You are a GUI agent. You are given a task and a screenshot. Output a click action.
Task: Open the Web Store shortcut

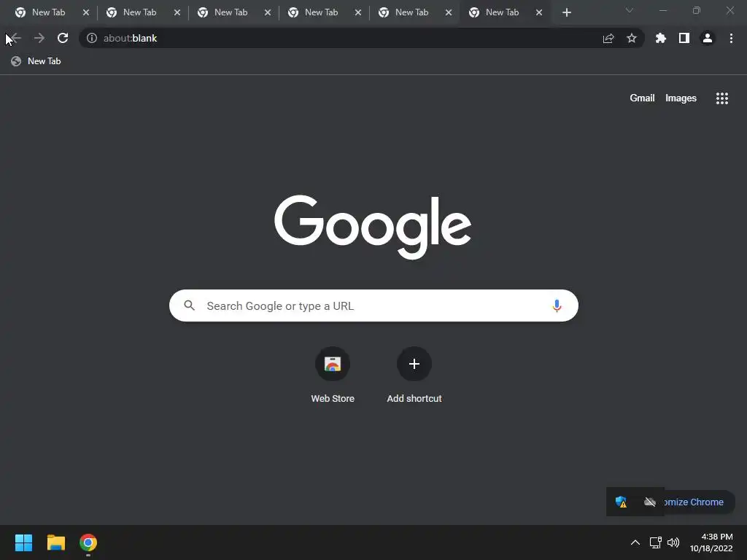[333, 376]
